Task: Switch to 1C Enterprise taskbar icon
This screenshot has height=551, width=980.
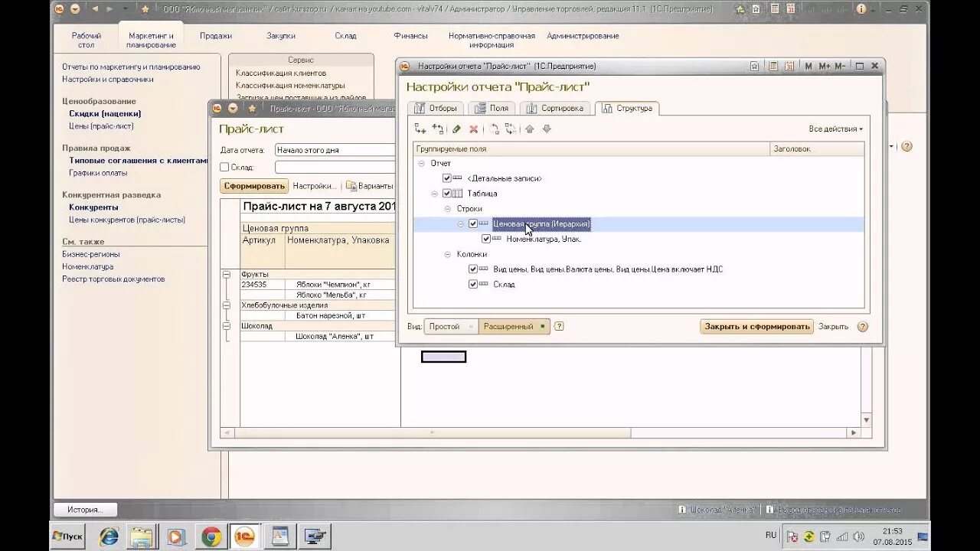Action: click(x=247, y=536)
